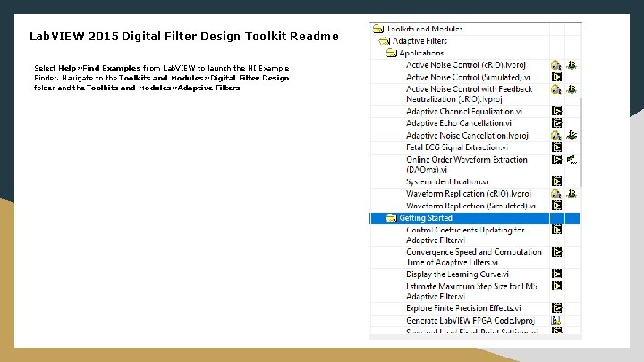Click the bold 'Help»Find Examples' text
Screen dimensions: 644x362
point(99,68)
